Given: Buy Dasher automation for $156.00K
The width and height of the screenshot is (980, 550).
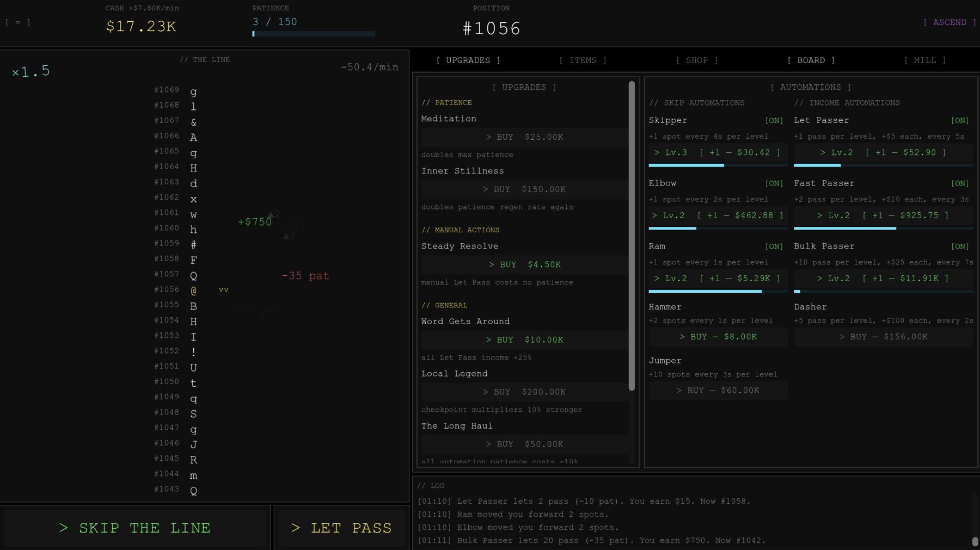Looking at the screenshot, I should coord(883,337).
